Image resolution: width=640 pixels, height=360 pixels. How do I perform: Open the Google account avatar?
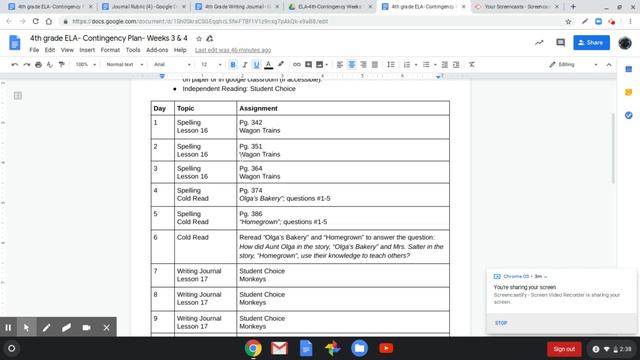tap(625, 42)
